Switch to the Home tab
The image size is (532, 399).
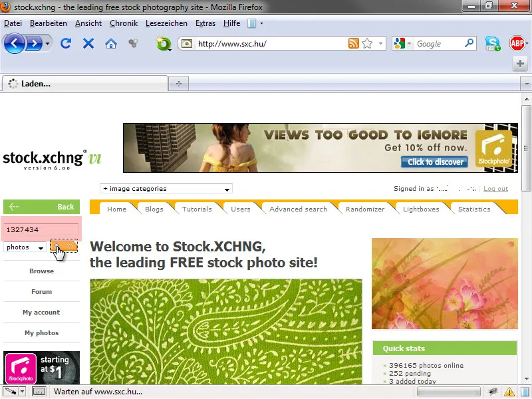click(117, 209)
